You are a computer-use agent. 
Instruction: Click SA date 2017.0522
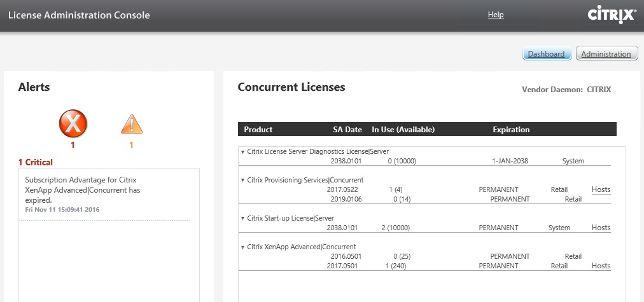[x=342, y=189]
